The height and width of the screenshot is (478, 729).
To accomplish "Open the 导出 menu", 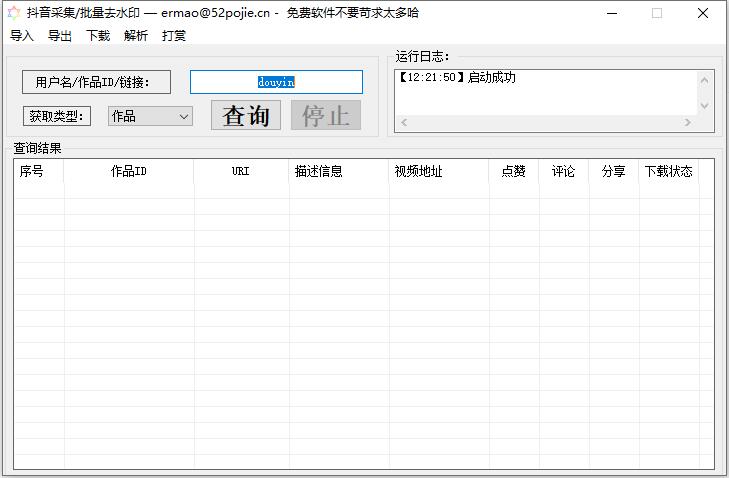I will click(x=60, y=35).
